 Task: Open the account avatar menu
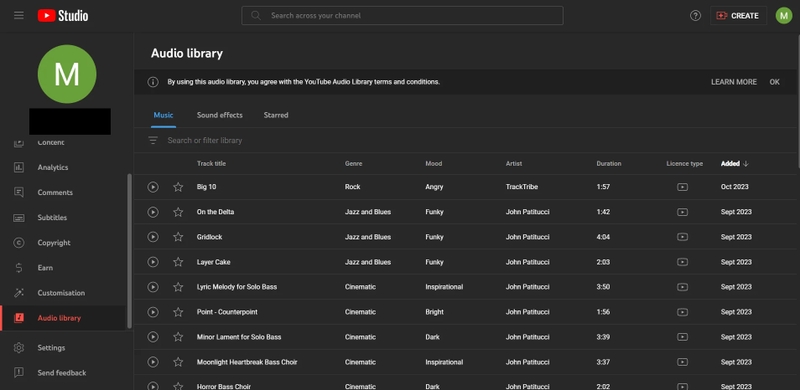pos(784,15)
